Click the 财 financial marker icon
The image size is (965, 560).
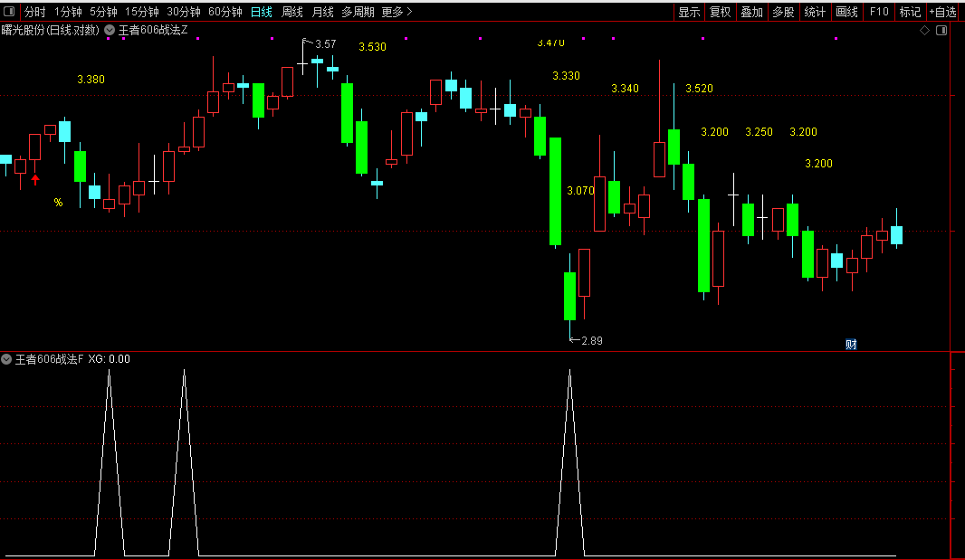click(x=851, y=345)
